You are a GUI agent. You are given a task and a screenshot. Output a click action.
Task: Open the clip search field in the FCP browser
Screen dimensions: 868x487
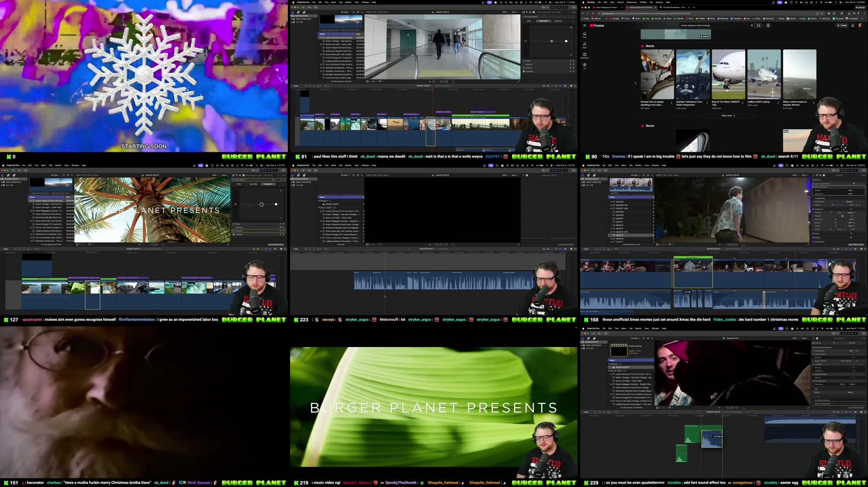[x=362, y=12]
